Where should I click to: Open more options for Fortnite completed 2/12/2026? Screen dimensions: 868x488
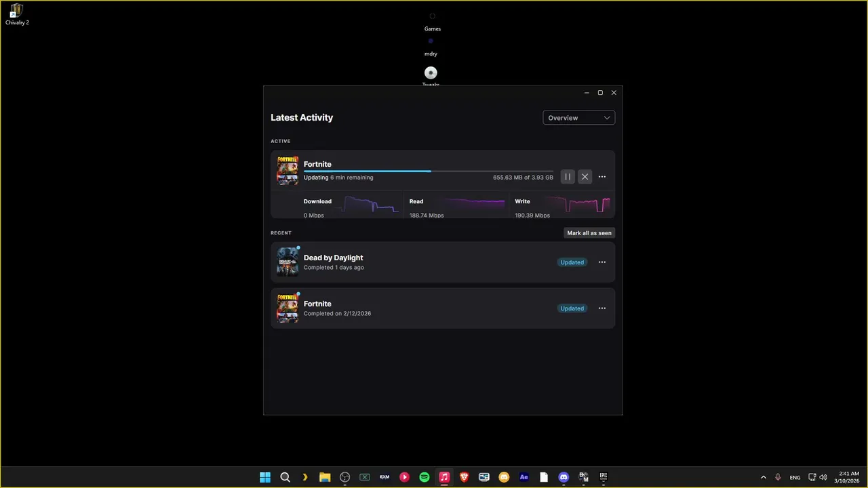602,308
